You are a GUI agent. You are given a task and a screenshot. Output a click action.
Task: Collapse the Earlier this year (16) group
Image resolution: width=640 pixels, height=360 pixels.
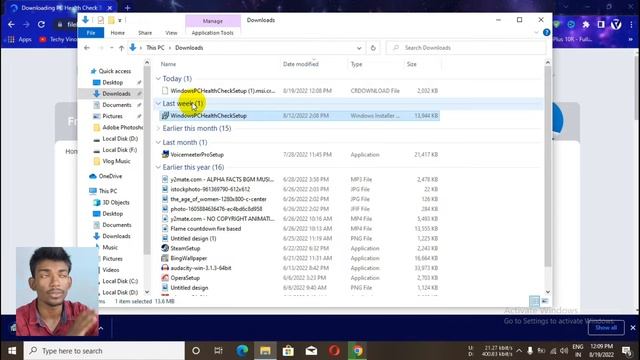point(158,167)
